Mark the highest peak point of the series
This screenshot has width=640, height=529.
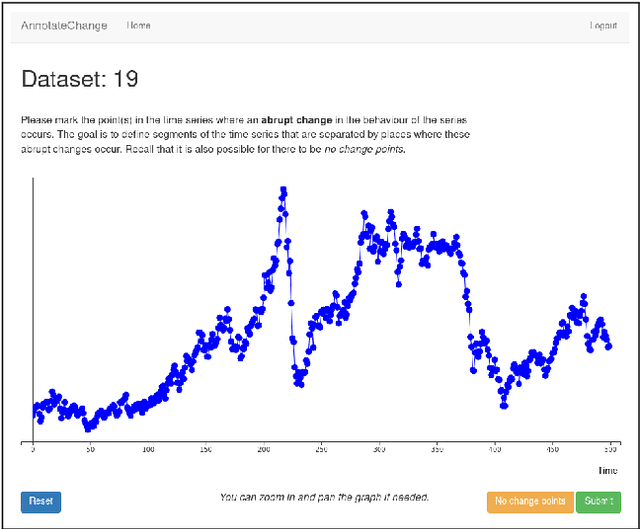point(284,189)
